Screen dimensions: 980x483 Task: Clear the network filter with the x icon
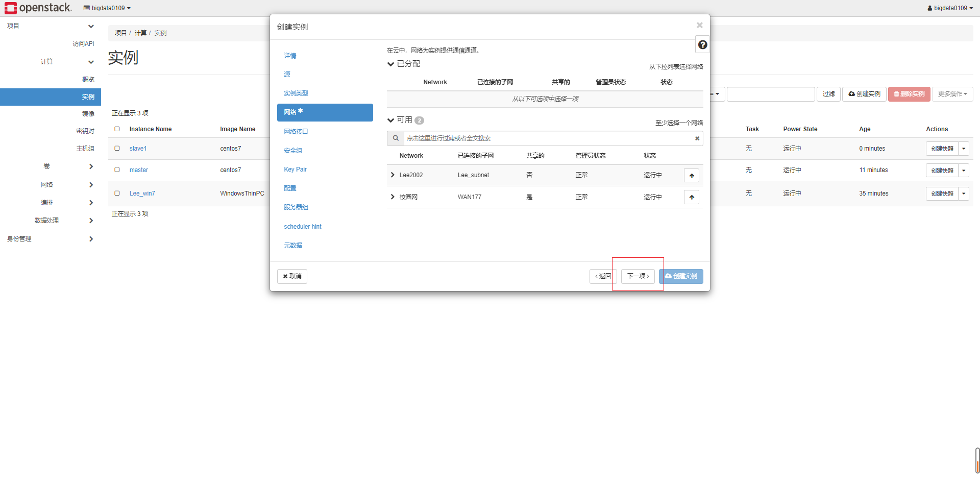[x=697, y=138]
